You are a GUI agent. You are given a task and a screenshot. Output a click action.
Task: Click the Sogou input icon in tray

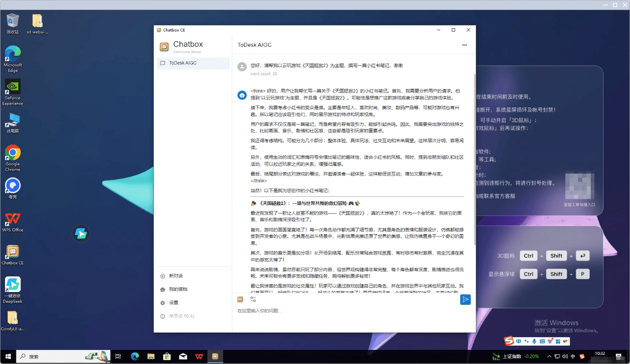(582, 356)
